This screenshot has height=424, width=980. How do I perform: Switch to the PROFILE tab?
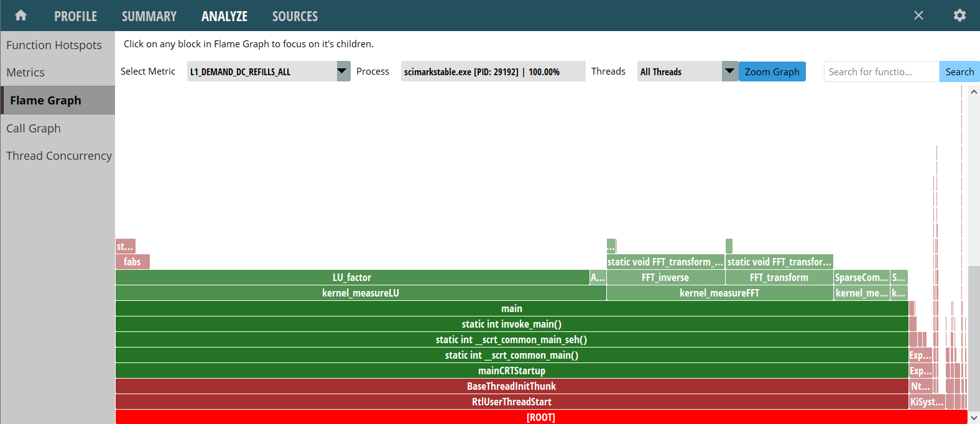pos(75,16)
